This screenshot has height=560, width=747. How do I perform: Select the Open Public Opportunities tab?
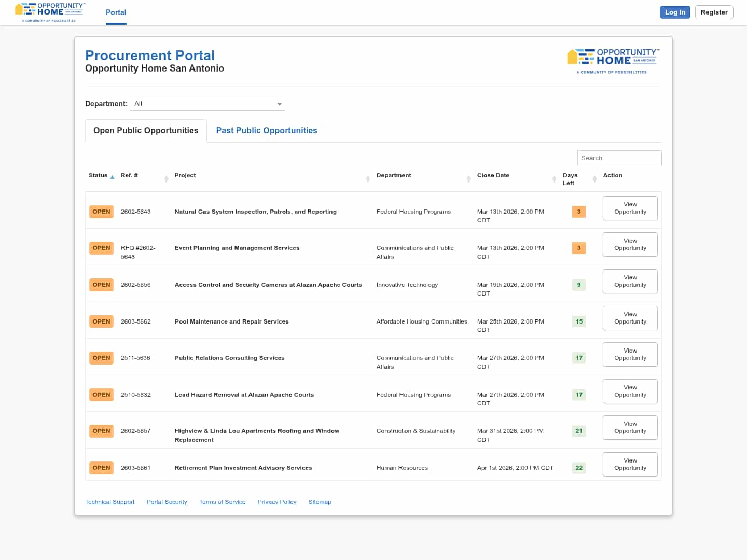click(x=146, y=131)
